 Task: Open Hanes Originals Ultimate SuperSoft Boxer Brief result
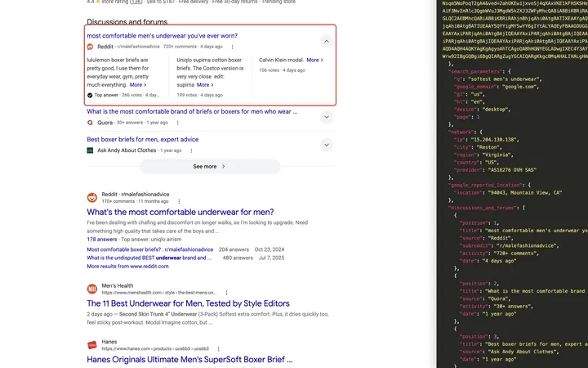pyautogui.click(x=189, y=359)
